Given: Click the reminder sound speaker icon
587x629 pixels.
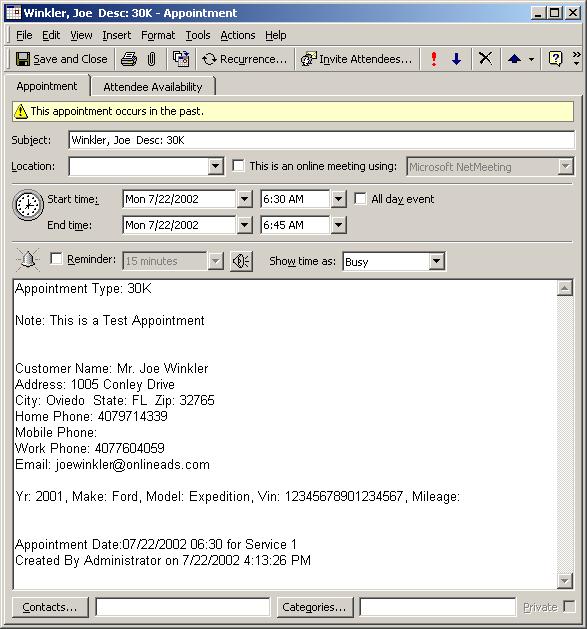Looking at the screenshot, I should [x=241, y=261].
